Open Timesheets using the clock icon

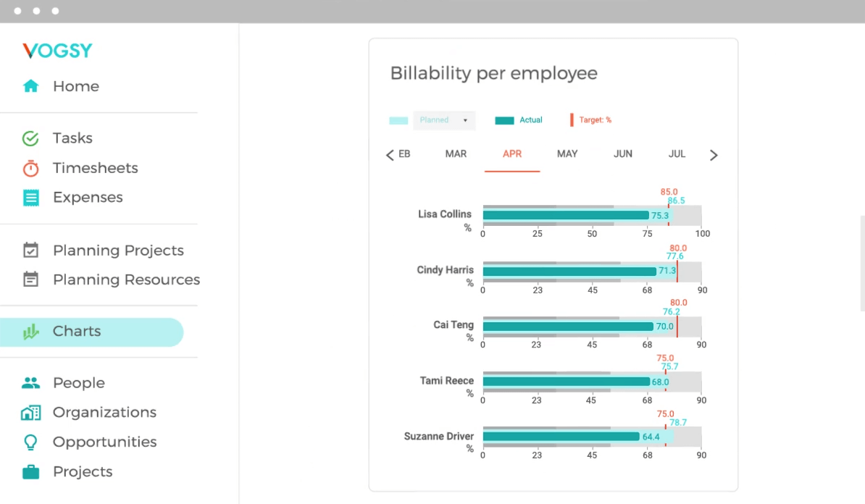[30, 168]
